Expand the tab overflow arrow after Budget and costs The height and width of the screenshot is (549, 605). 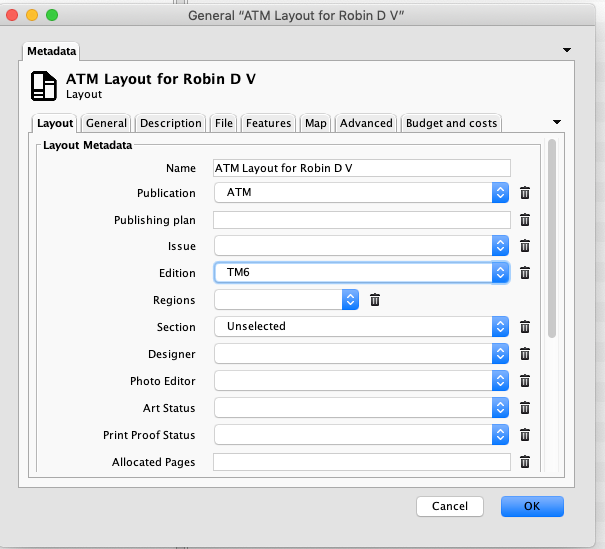pos(556,122)
